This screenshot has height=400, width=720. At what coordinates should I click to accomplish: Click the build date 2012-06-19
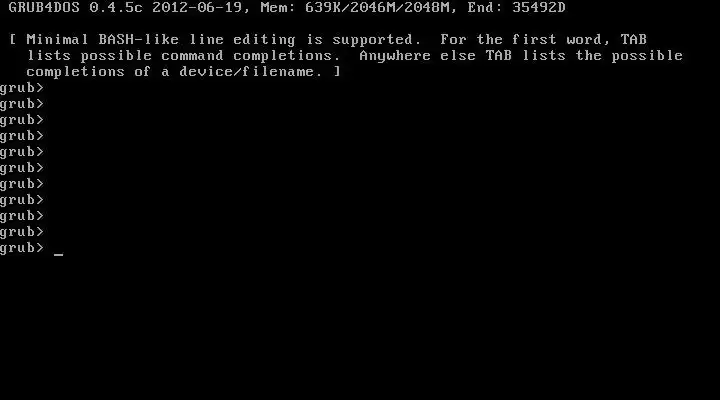(197, 7)
